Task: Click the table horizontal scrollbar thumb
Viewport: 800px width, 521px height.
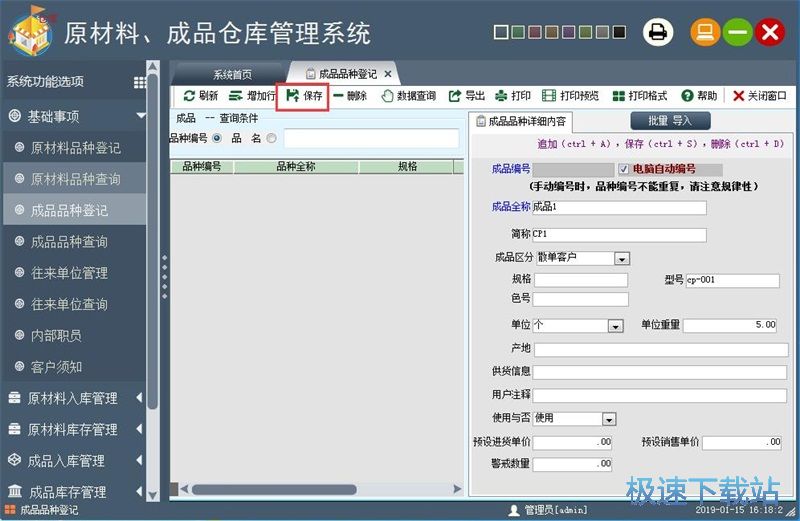Action: click(274, 489)
